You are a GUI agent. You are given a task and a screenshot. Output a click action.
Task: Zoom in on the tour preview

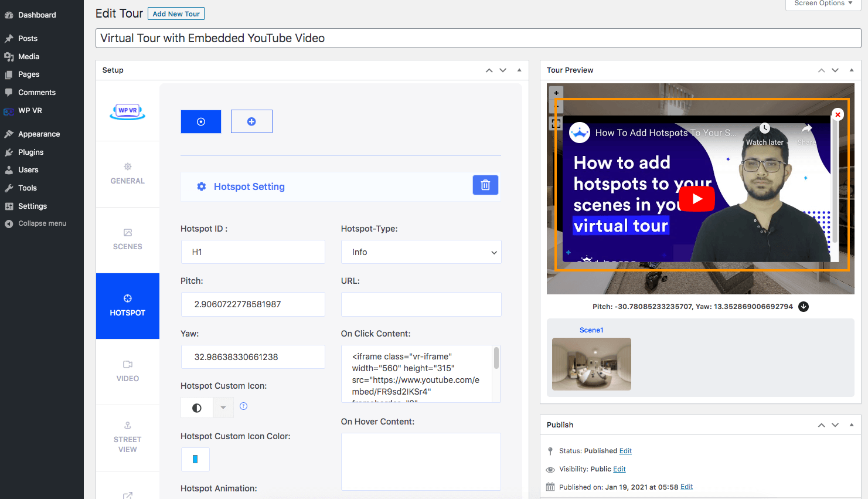(556, 93)
